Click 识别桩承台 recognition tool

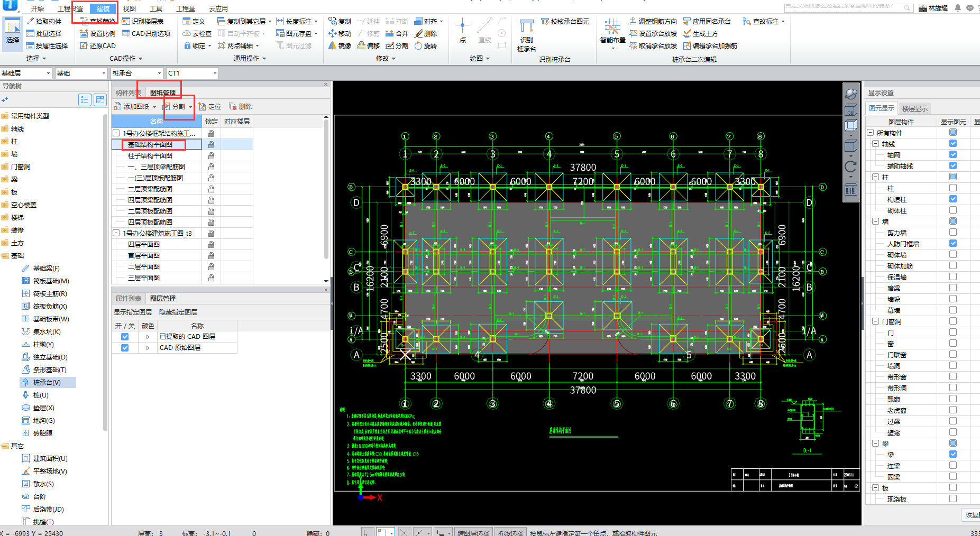526,35
